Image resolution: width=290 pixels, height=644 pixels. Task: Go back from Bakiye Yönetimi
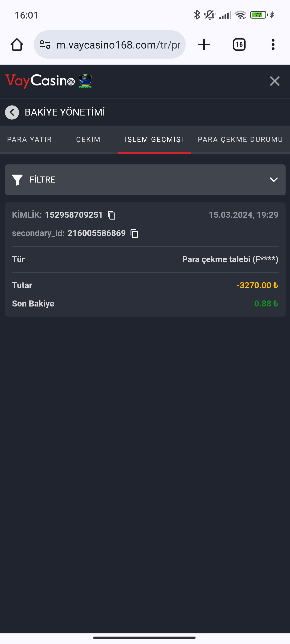[12, 112]
